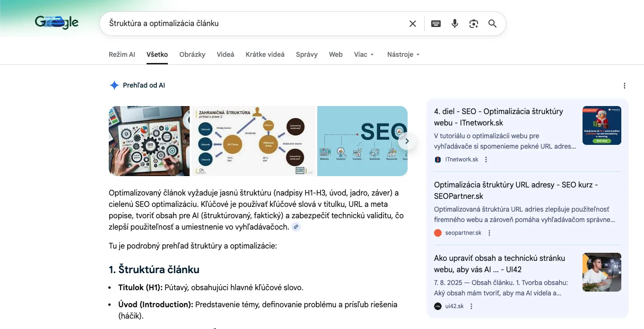Open options menu next to seopartner.sk
The width and height of the screenshot is (644, 329).
tap(489, 233)
